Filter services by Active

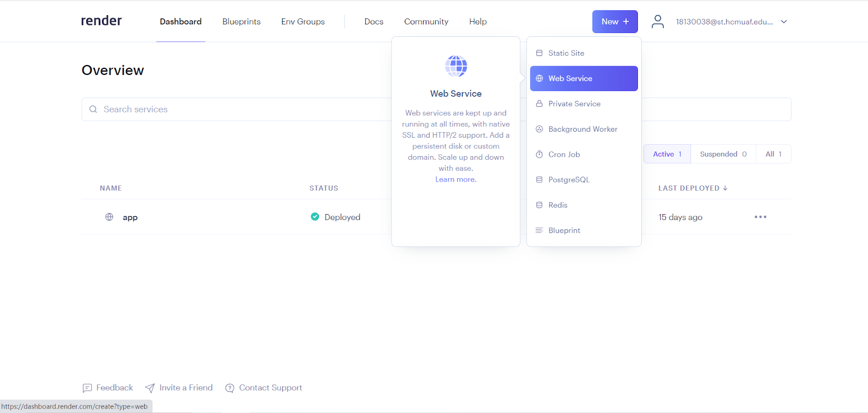pyautogui.click(x=667, y=154)
